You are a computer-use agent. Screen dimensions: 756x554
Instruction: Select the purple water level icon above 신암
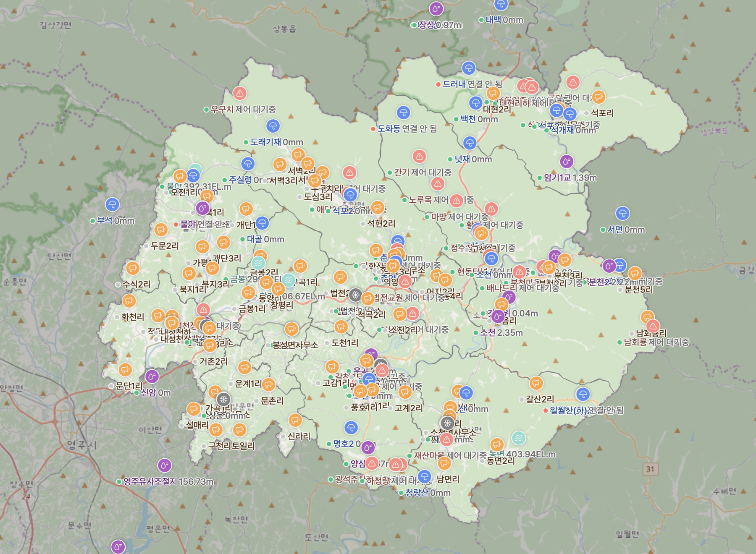point(152,376)
